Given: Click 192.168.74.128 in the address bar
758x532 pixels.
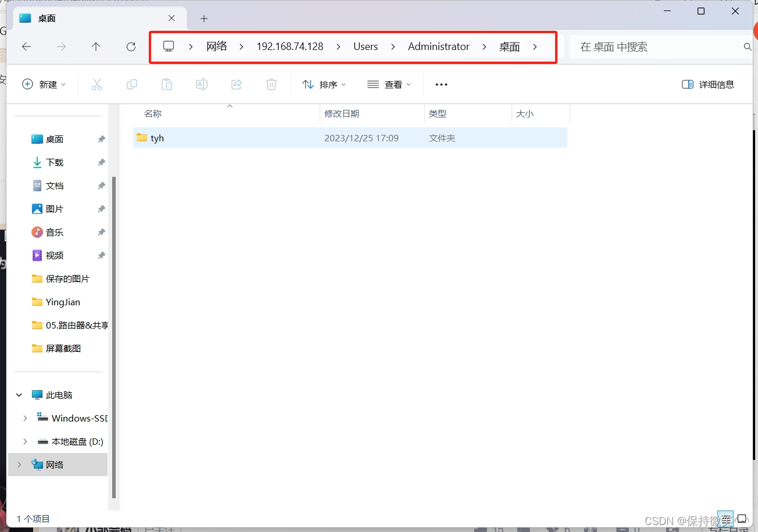Looking at the screenshot, I should (290, 47).
